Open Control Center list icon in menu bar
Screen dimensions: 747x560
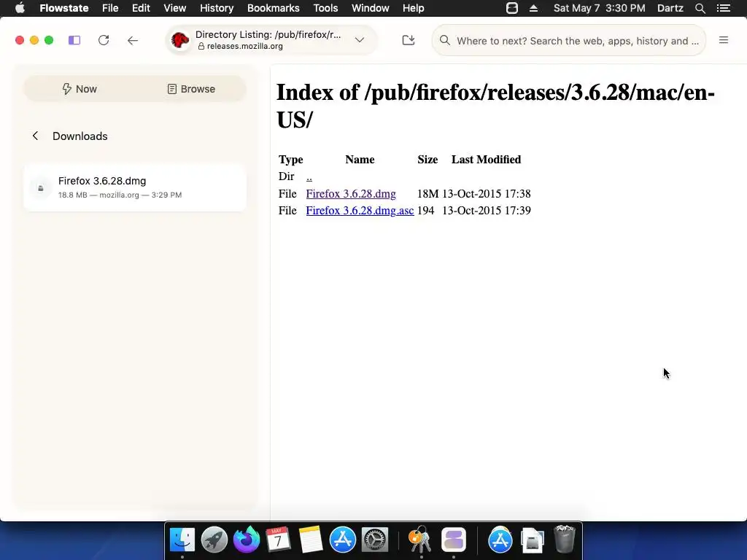[x=723, y=8]
